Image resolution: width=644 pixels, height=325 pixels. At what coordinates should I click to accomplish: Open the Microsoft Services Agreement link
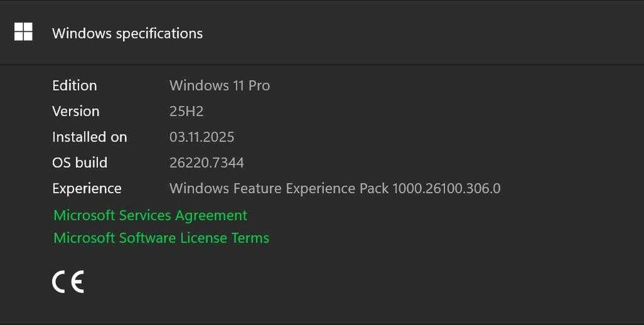[150, 215]
